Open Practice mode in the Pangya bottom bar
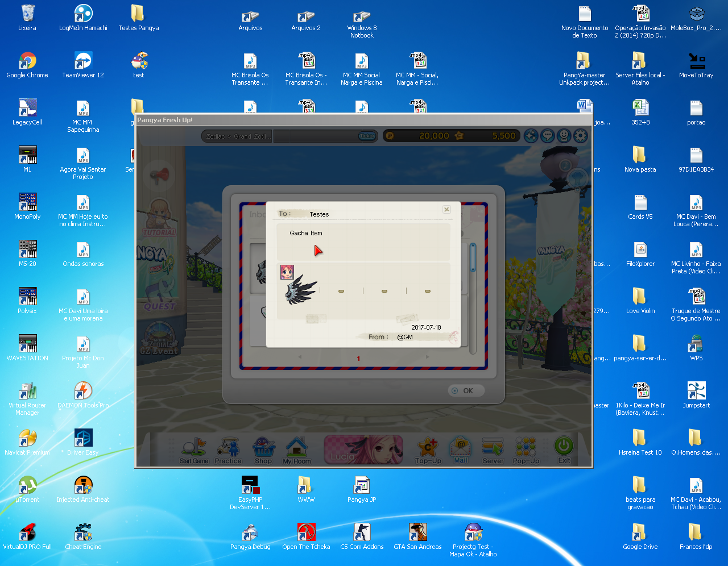728x566 pixels. 228,451
